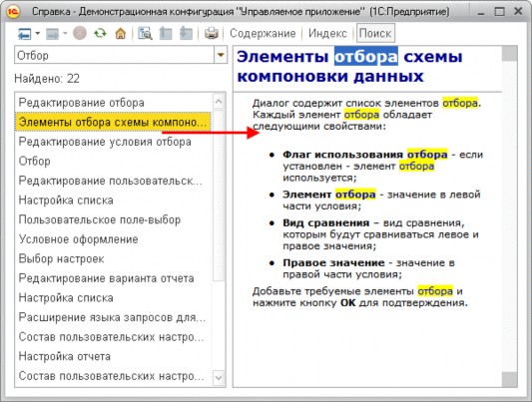
Task: Activate the Поиск tab button
Action: 375,33
